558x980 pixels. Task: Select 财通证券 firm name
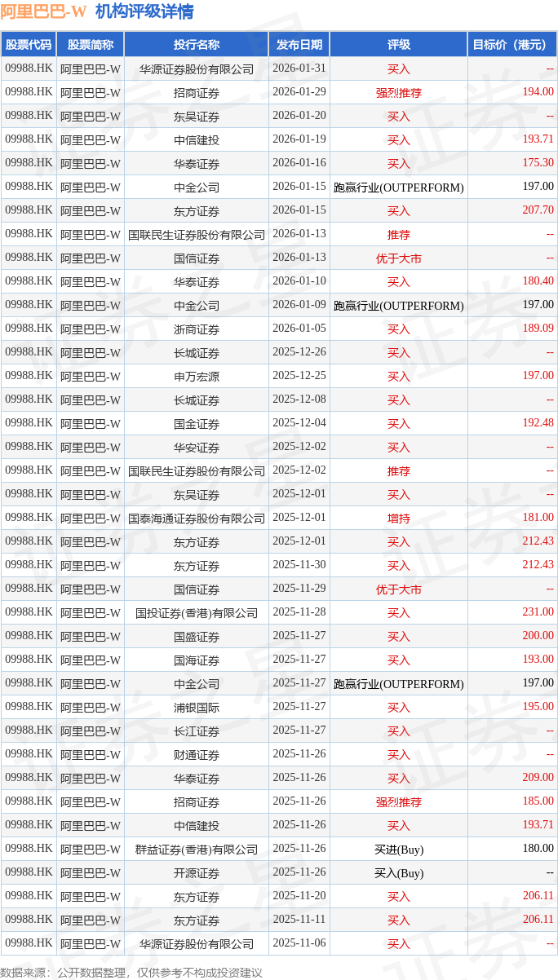tap(197, 754)
